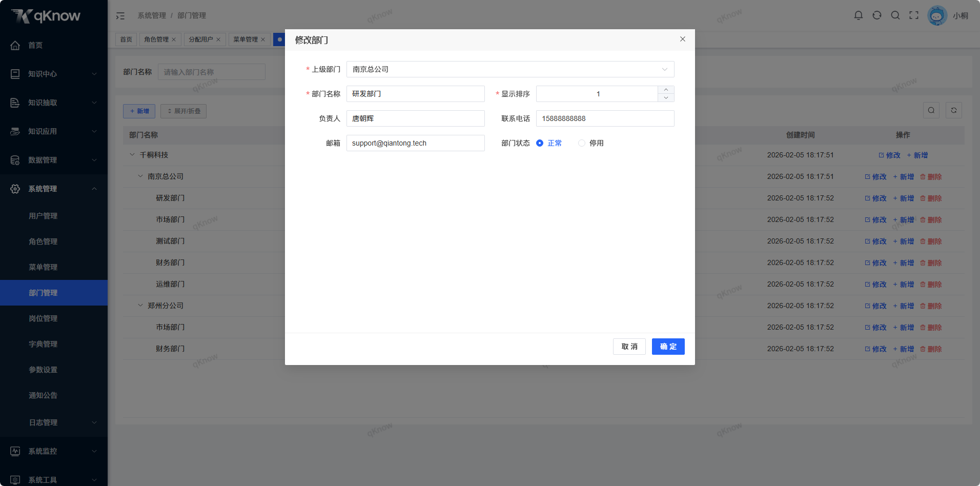Click the 邮箱 input field

pyautogui.click(x=416, y=143)
